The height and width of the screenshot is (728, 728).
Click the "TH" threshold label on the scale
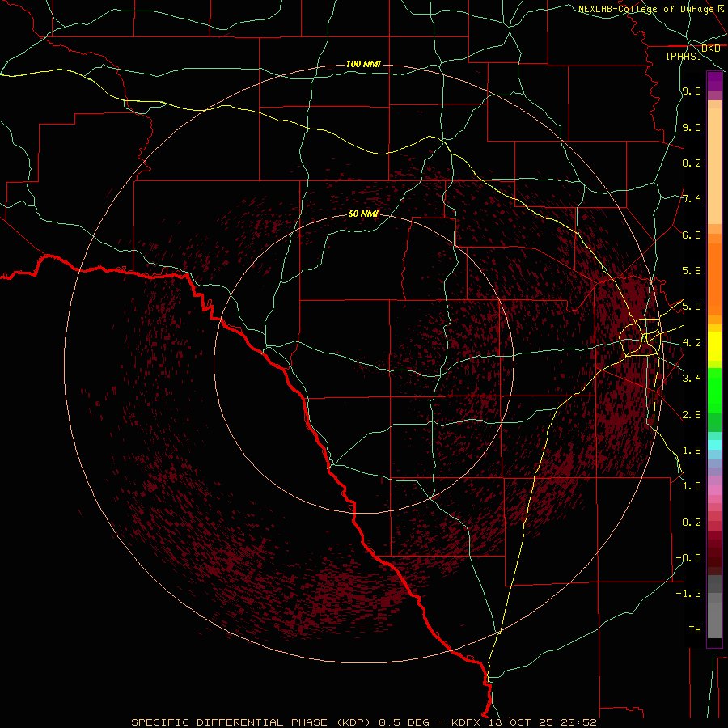click(x=695, y=629)
